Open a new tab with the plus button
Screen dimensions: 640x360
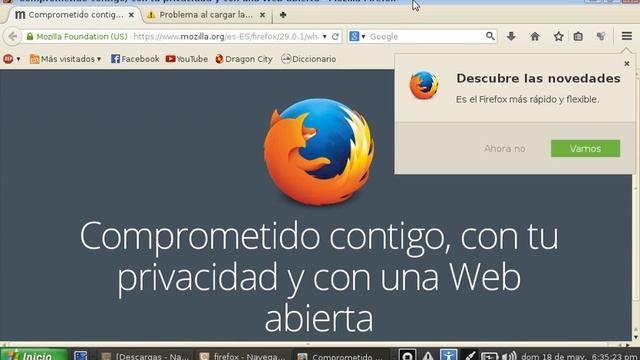click(283, 15)
